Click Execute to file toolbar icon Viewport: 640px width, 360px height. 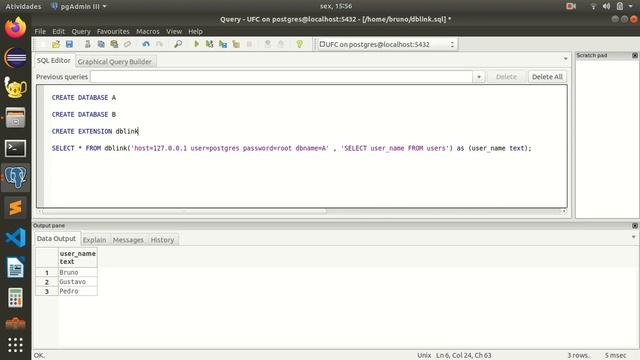tap(223, 44)
